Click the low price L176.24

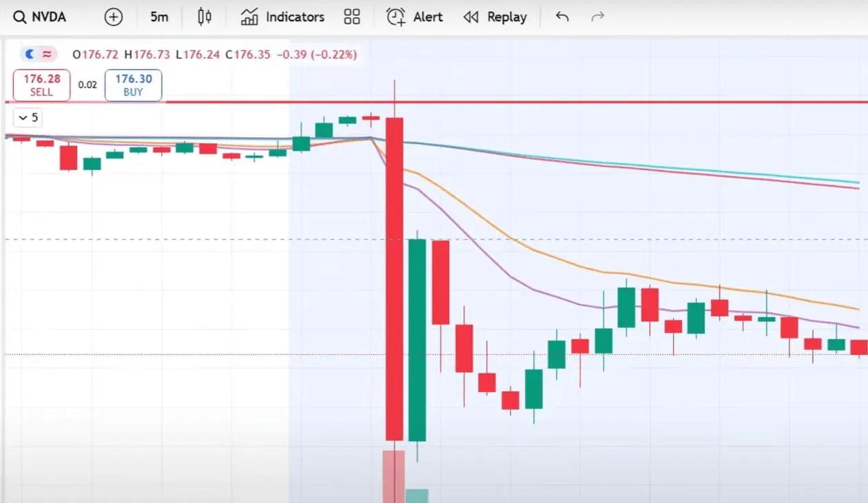click(198, 54)
